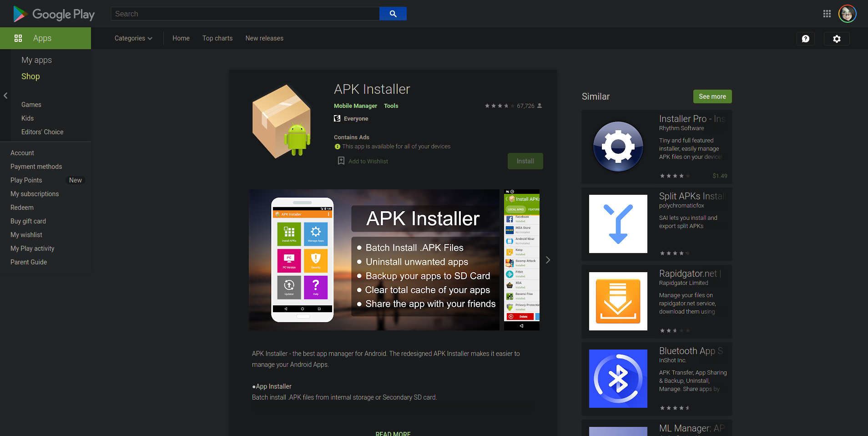Image resolution: width=868 pixels, height=436 pixels.
Task: Click the Redeem link
Action: 22,208
